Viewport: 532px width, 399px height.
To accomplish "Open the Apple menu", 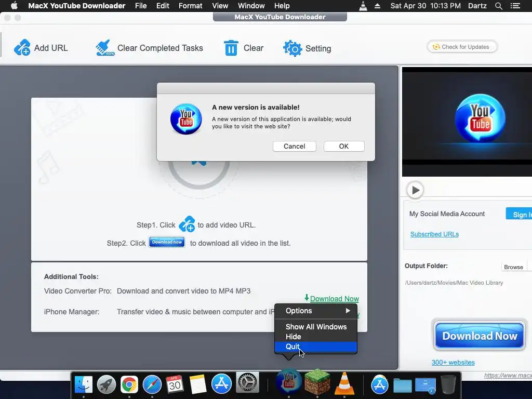I will [14, 6].
